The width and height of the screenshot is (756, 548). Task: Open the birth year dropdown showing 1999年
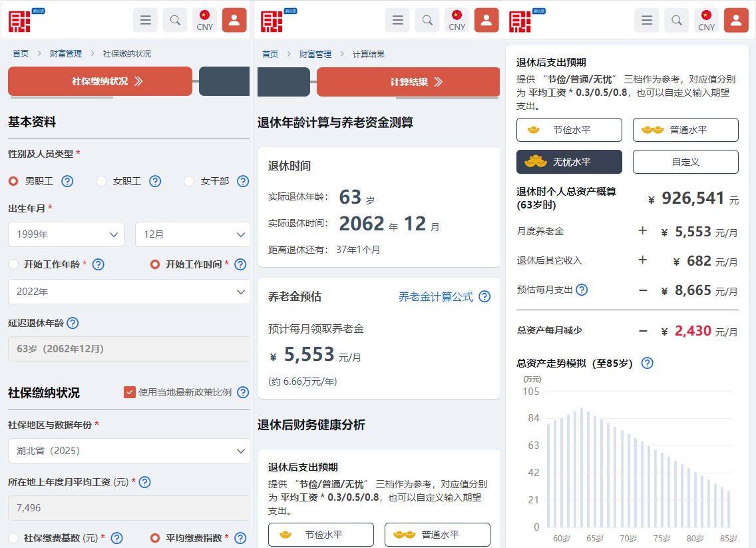click(66, 234)
